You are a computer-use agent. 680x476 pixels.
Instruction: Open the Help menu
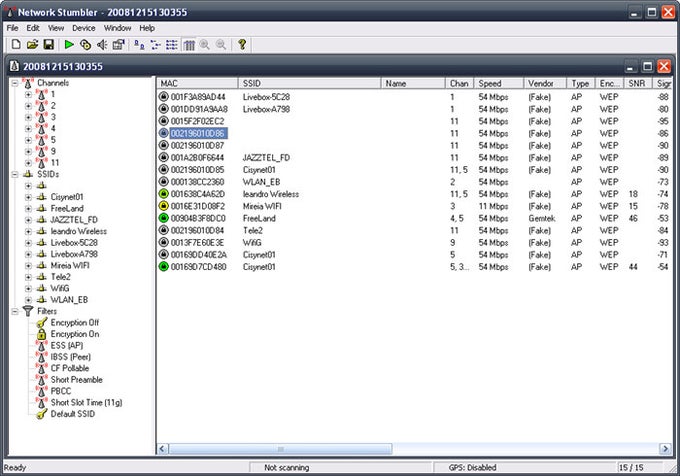(x=147, y=28)
